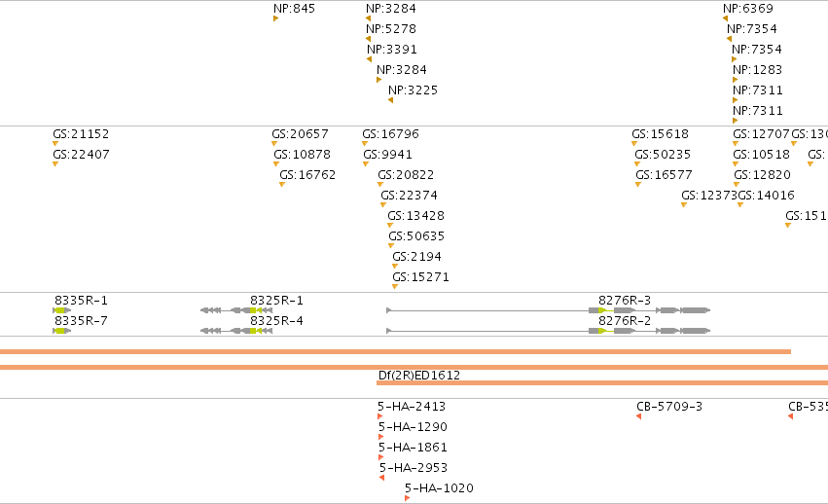Select the 5-HA-2953 insertion label
Screen dimensions: 828x504
tap(414, 468)
